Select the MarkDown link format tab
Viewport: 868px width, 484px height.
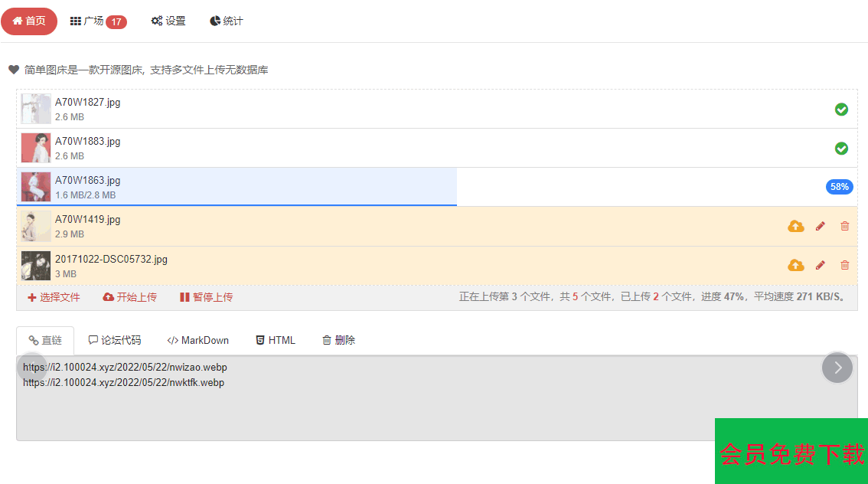[x=198, y=340]
